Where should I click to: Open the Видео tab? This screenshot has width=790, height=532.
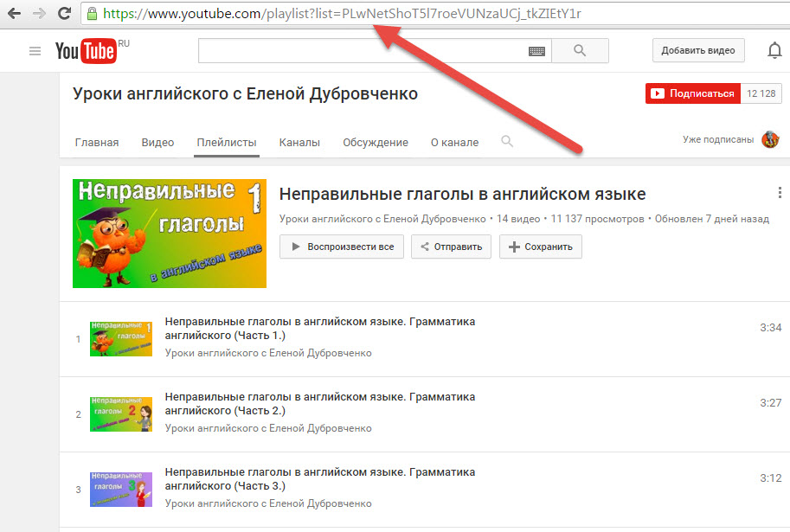157,143
